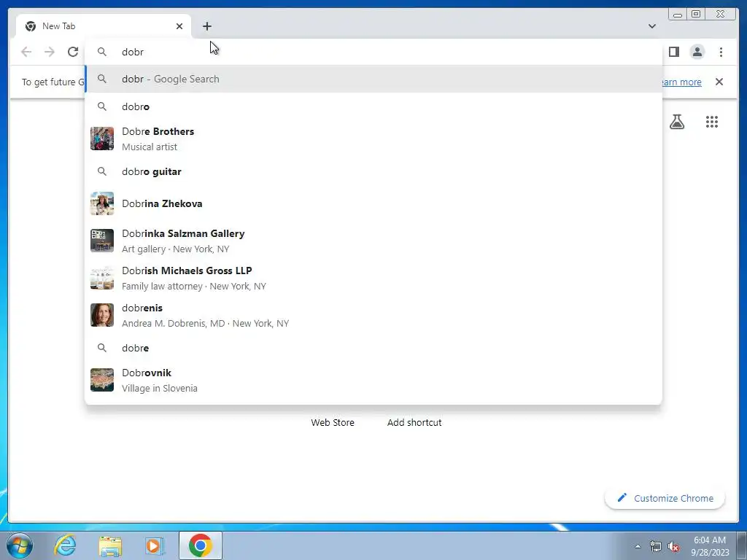Click in the address bar text 'dobr'
The width and height of the screenshot is (747, 560).
click(133, 52)
